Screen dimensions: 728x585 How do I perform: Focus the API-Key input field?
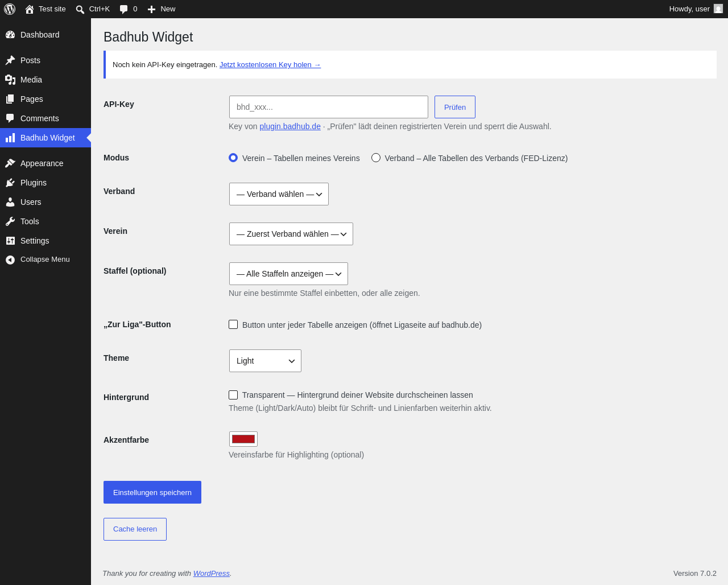coord(329,107)
